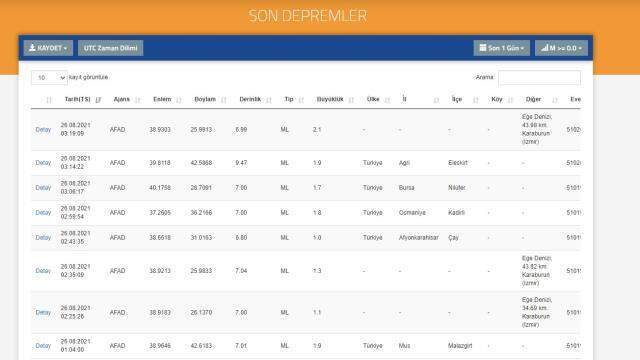The width and height of the screenshot is (640, 360).
Task: Click the Büyüklük column header text
Action: pos(330,99)
